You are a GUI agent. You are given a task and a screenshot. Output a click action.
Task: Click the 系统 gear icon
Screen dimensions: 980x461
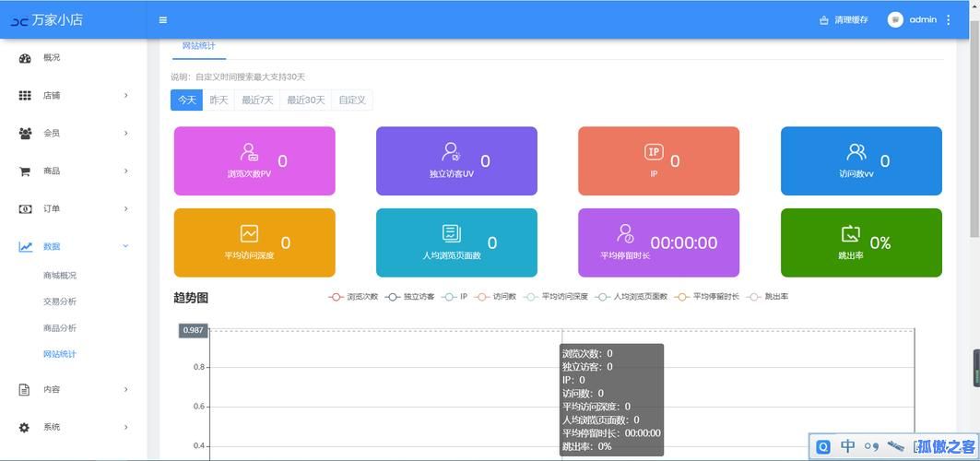coord(24,428)
